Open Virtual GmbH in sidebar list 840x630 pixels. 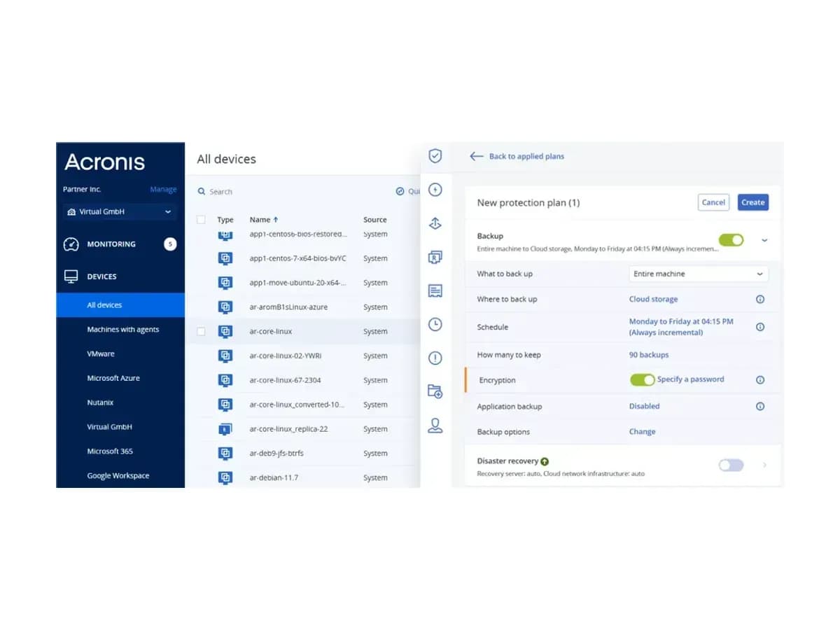[x=109, y=427]
